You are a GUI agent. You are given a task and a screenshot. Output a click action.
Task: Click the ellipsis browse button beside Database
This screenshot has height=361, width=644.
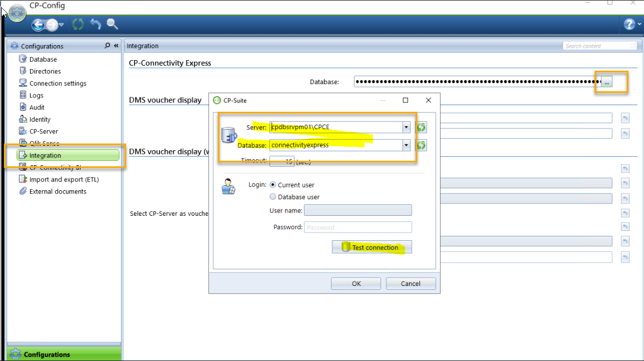click(607, 82)
